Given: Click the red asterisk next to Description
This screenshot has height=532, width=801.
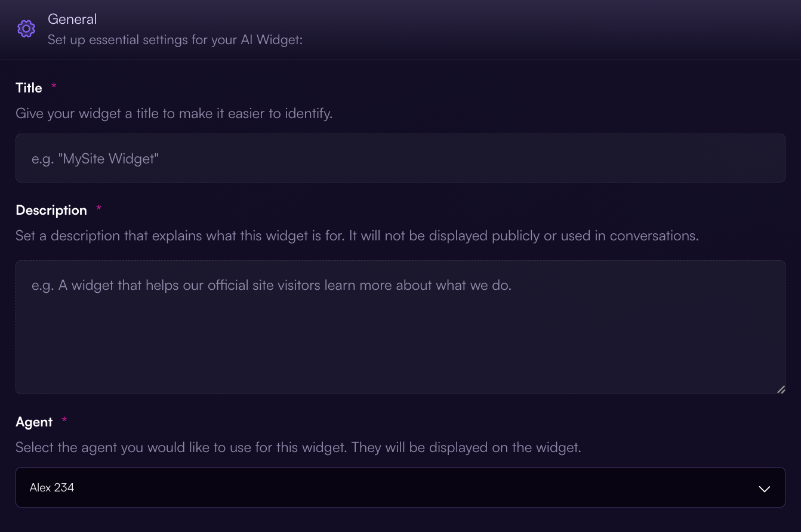Looking at the screenshot, I should [x=98, y=209].
